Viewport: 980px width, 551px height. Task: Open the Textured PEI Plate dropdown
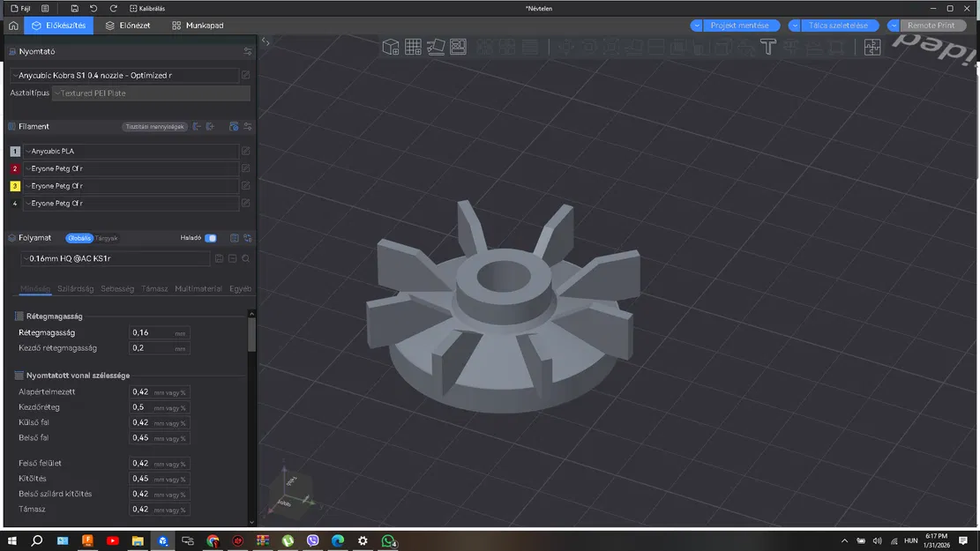click(151, 93)
